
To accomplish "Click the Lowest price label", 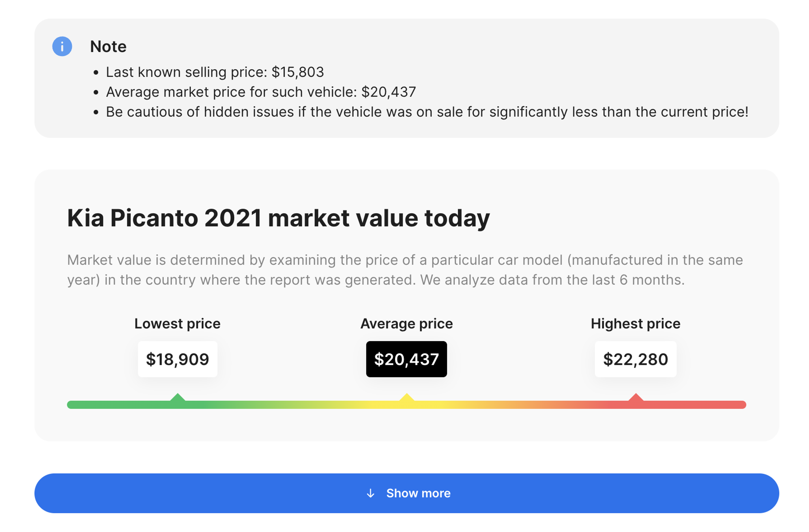I will click(x=177, y=323).
